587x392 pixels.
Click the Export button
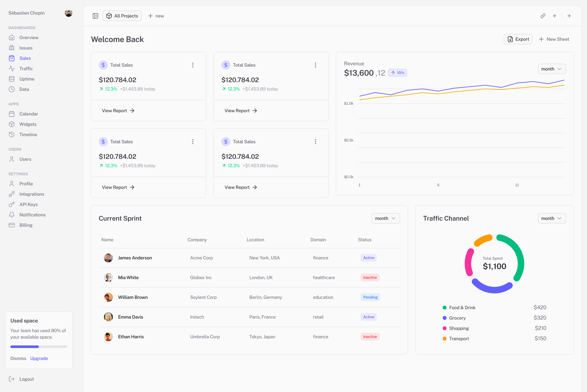(518, 39)
